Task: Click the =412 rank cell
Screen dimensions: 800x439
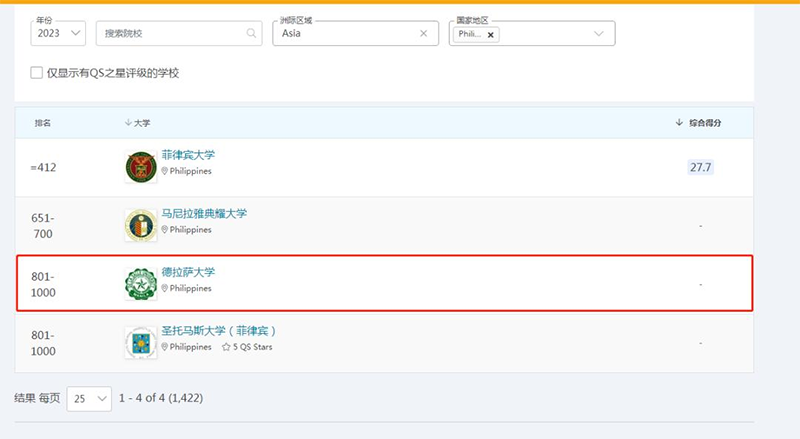Action: [43, 167]
